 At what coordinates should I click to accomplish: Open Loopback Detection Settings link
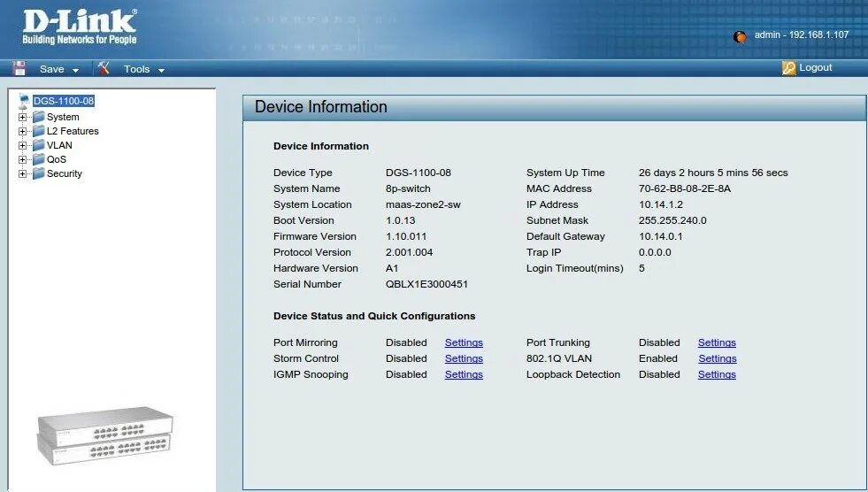717,374
